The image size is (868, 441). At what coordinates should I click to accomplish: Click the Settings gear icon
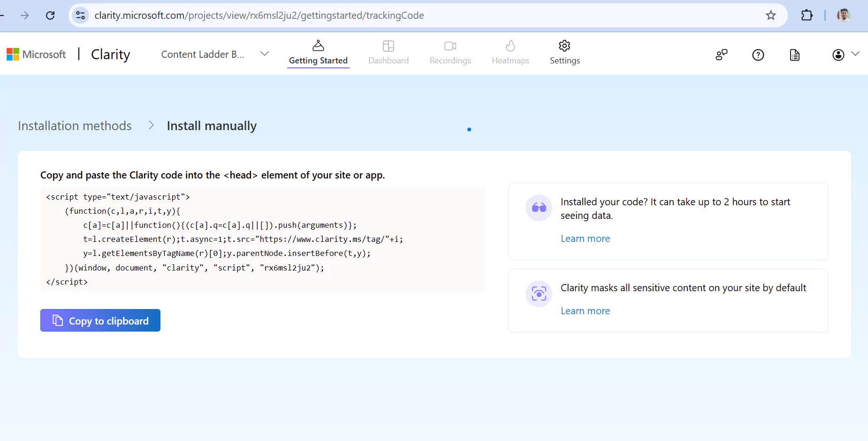click(565, 46)
